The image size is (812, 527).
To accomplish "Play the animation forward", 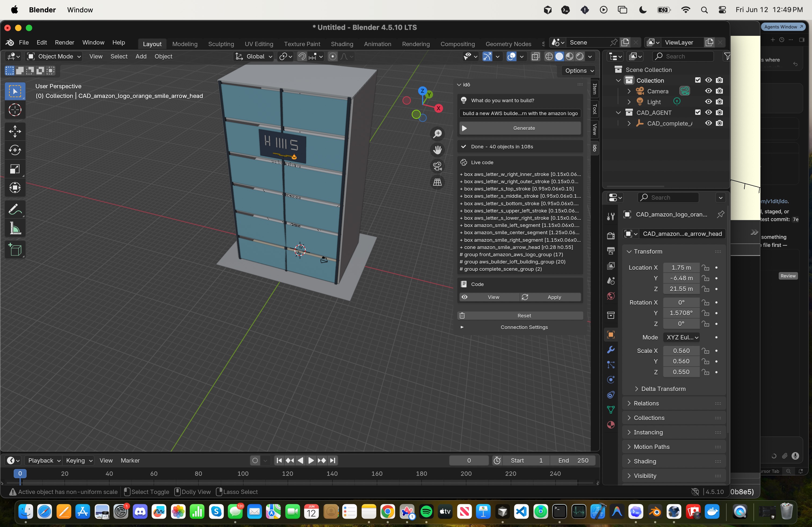I will [311, 460].
